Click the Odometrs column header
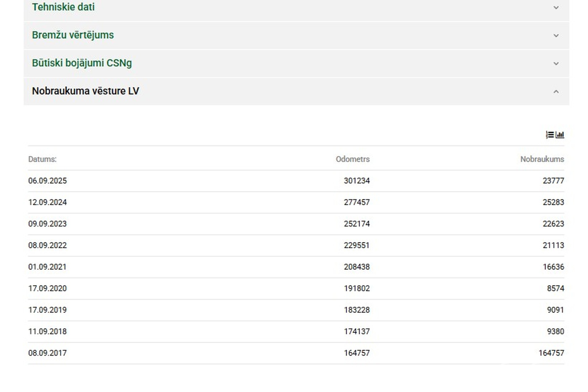This screenshot has width=588, height=392. (353, 159)
